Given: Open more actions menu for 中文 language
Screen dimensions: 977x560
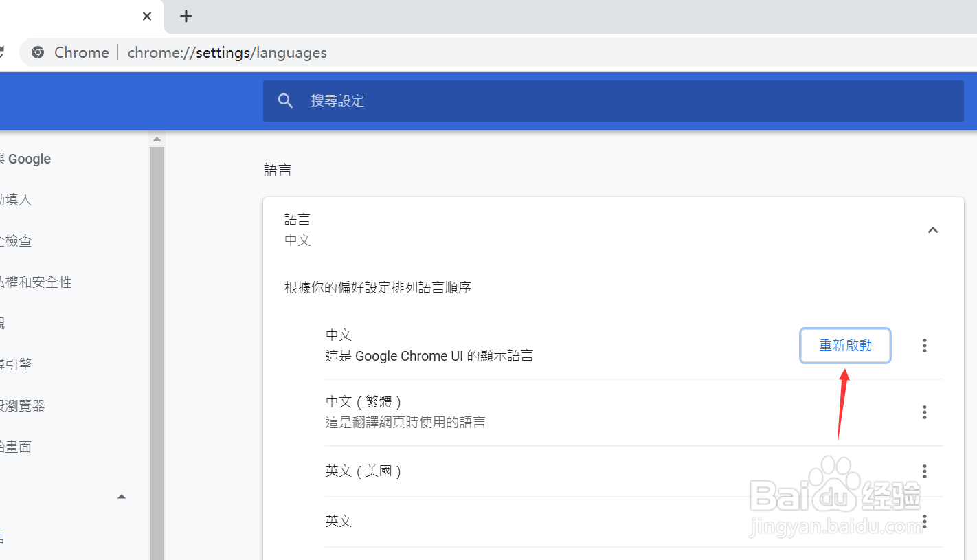Looking at the screenshot, I should point(925,345).
